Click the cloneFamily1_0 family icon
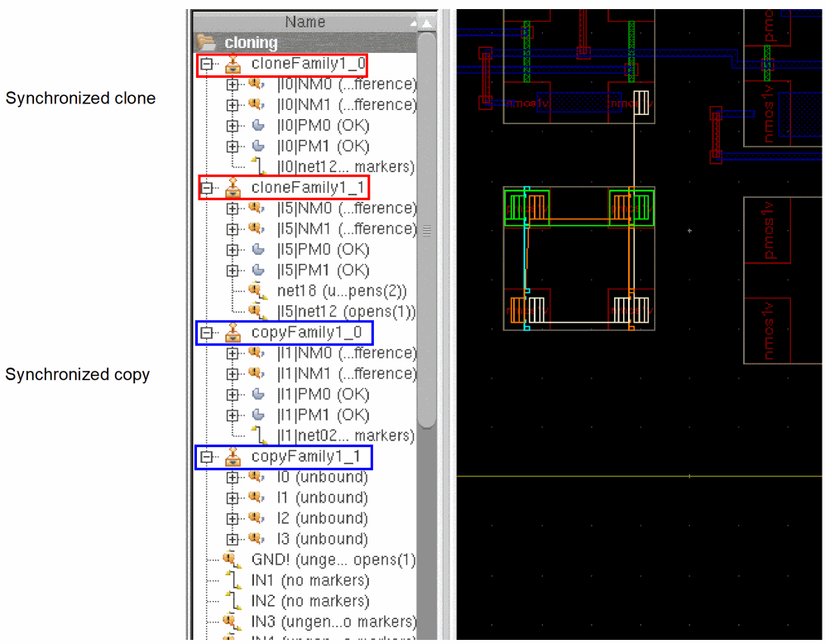The width and height of the screenshot is (825, 644). click(x=234, y=64)
